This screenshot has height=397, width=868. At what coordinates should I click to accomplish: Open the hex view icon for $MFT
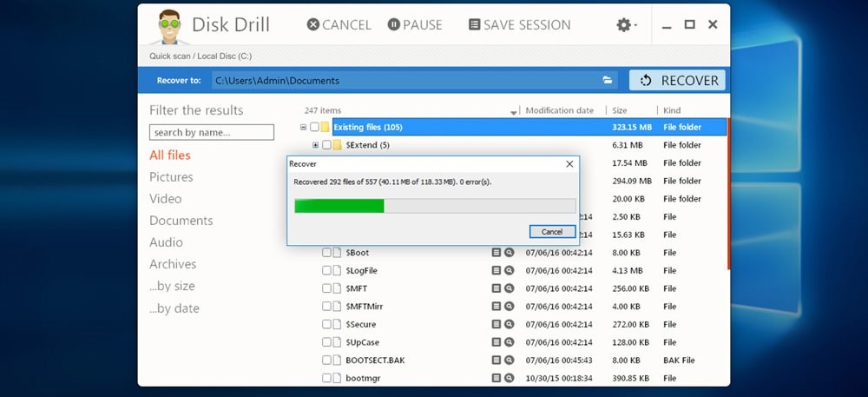496,288
